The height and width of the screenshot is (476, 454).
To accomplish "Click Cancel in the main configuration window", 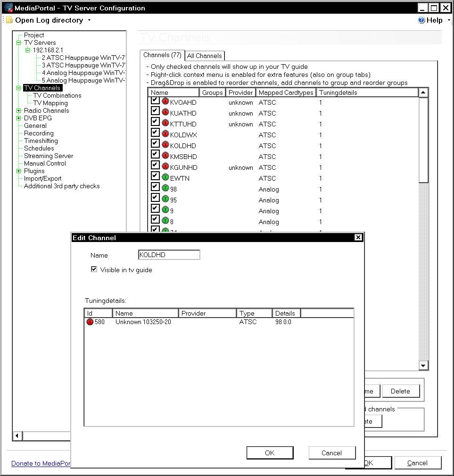I will coord(417,463).
